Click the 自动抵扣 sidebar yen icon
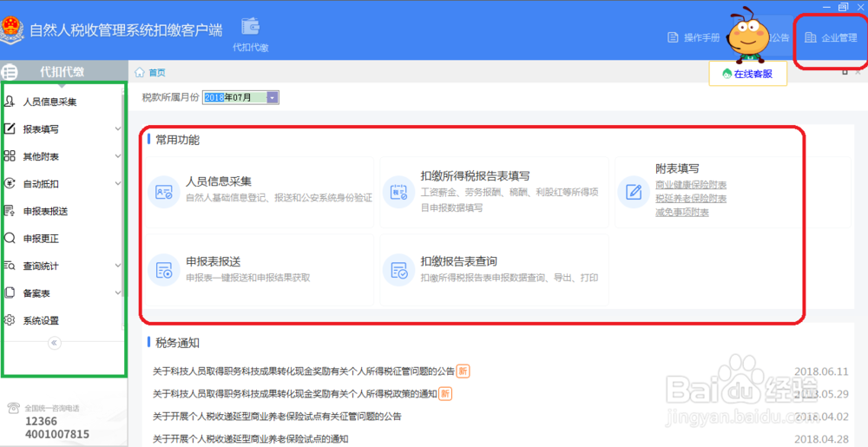868x447 pixels. tap(9, 183)
